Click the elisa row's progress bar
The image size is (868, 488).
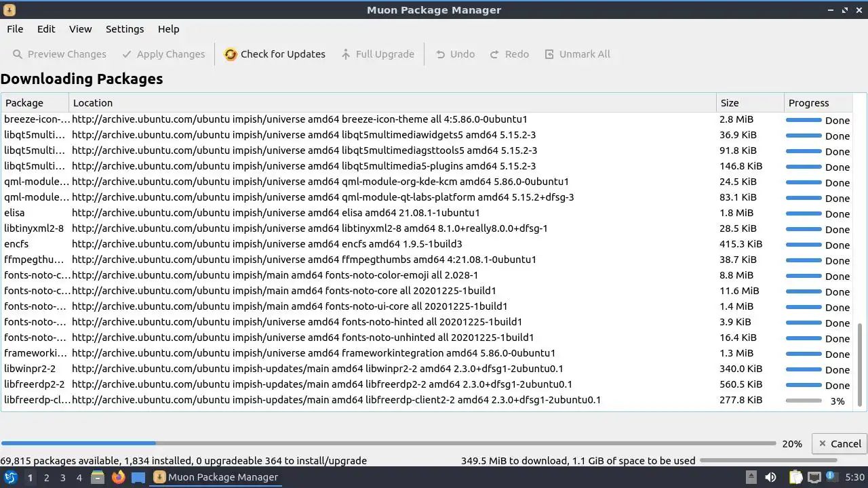tap(804, 213)
